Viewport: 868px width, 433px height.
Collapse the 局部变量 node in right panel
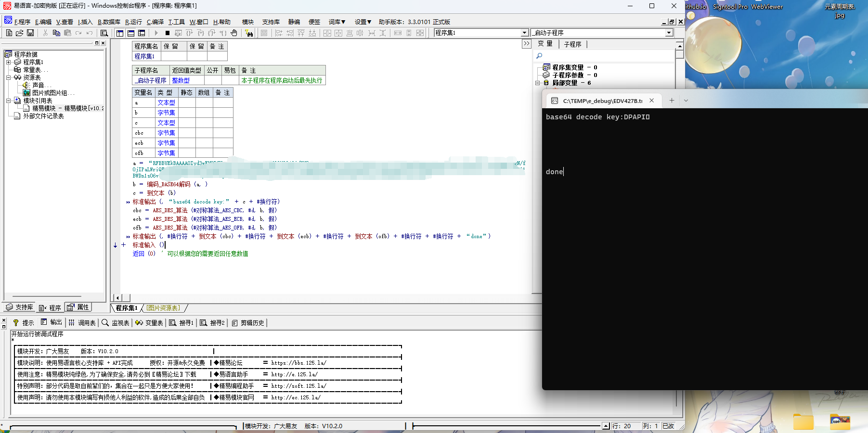coord(537,83)
